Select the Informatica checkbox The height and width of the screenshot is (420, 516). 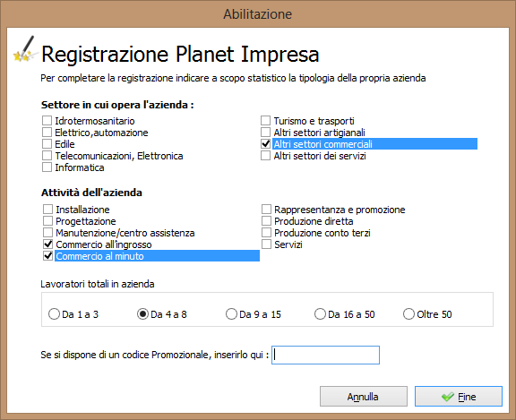point(47,167)
